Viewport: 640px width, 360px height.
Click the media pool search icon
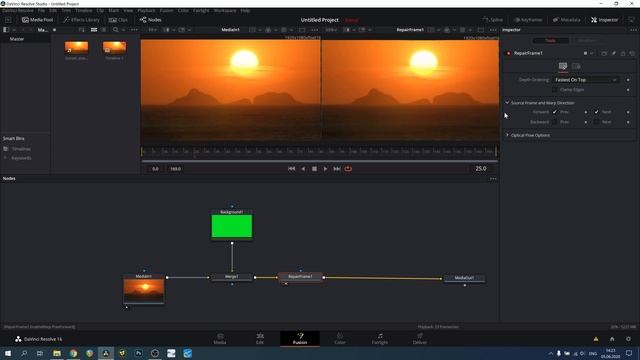[116, 30]
